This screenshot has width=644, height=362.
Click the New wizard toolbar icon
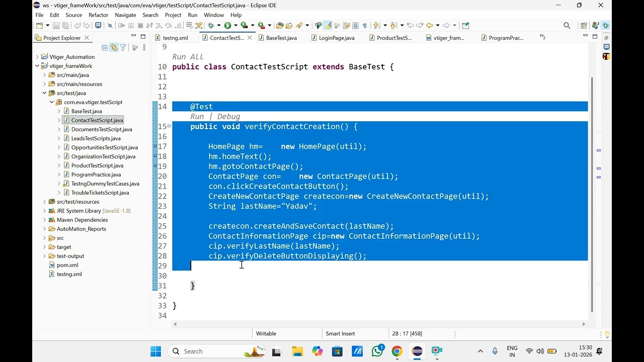(x=39, y=25)
